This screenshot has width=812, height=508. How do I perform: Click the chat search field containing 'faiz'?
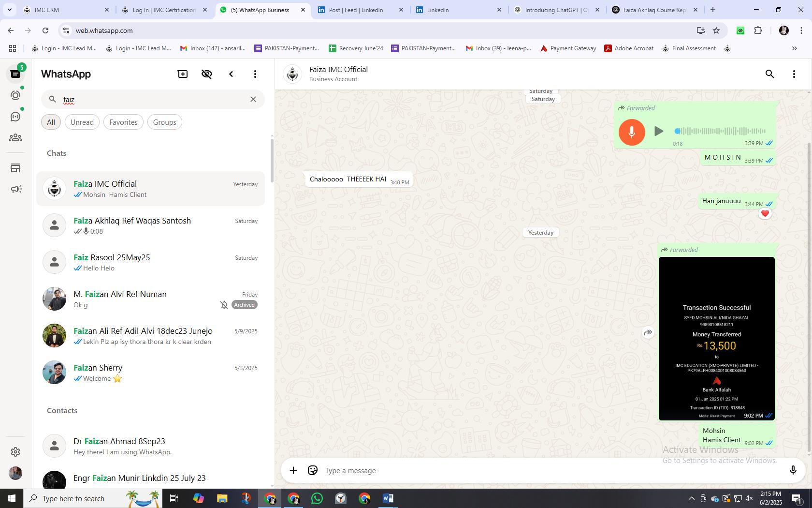153,99
